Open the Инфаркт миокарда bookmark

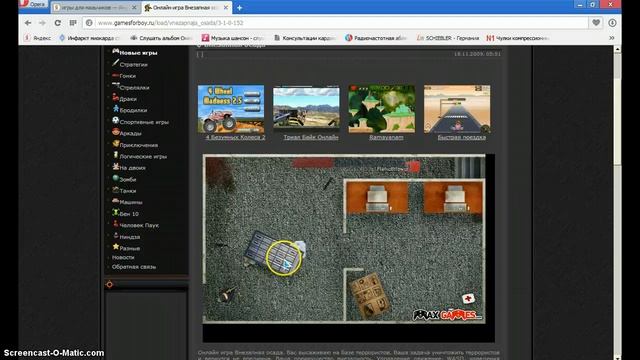pyautogui.click(x=89, y=38)
